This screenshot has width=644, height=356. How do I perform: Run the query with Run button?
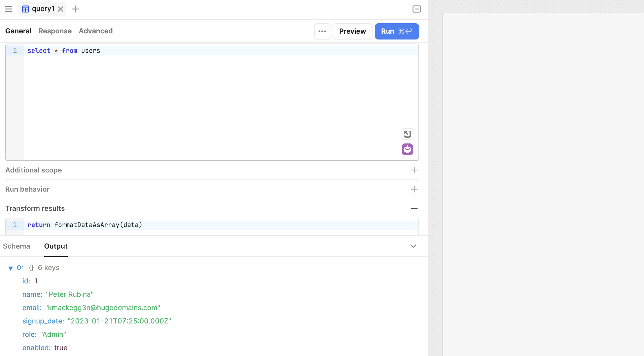tap(396, 31)
